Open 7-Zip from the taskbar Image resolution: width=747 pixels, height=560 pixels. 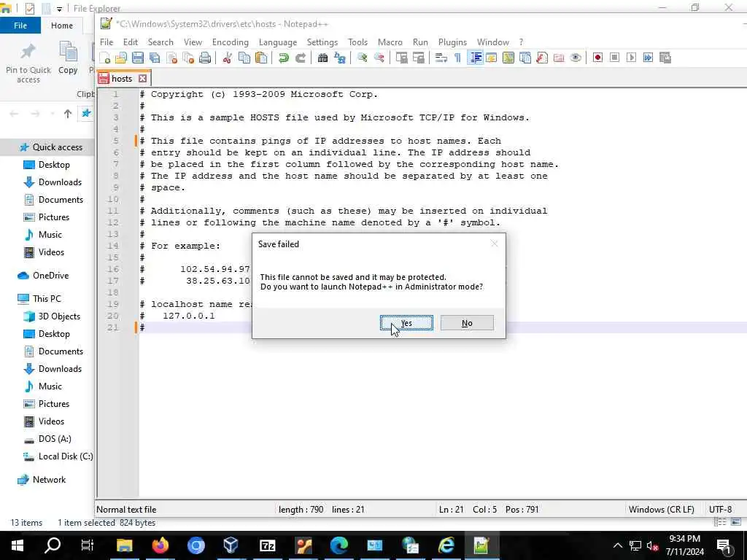click(268, 545)
